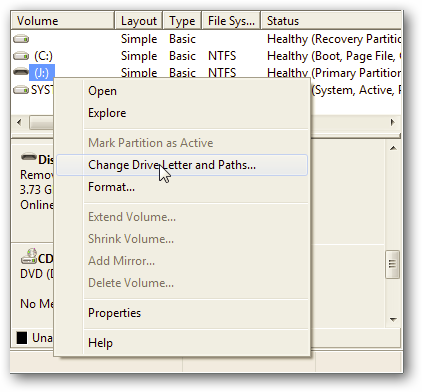Click the horizontal scrollbar right arrow
This screenshot has width=422, height=392.
(393, 122)
